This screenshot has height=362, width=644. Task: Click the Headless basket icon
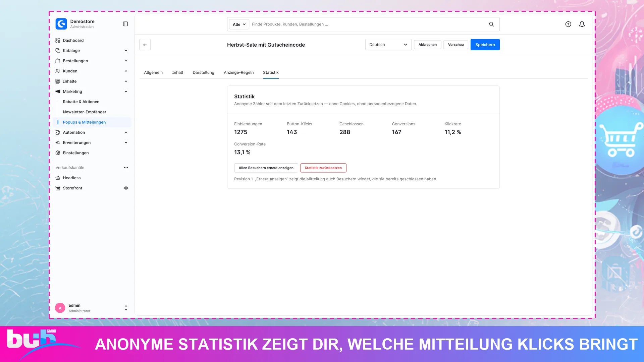58,178
